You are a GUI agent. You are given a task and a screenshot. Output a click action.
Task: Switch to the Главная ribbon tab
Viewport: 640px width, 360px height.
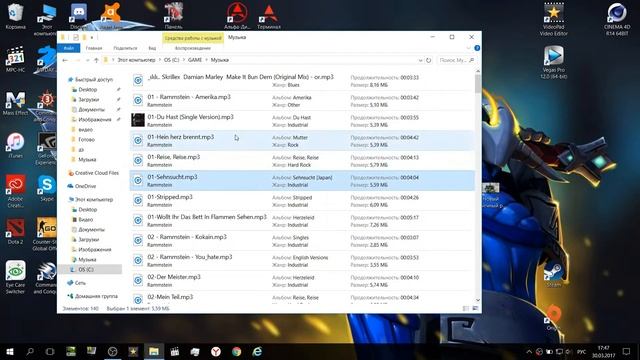94,48
